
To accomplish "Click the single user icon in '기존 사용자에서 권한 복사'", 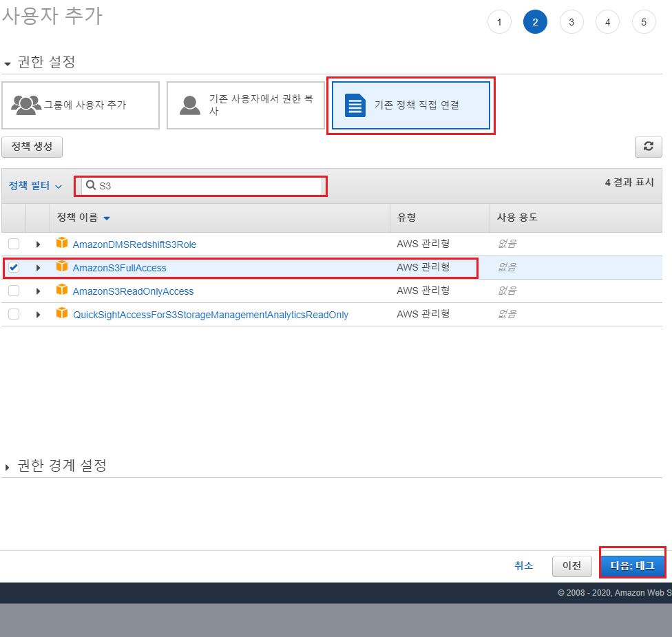I will [x=189, y=105].
